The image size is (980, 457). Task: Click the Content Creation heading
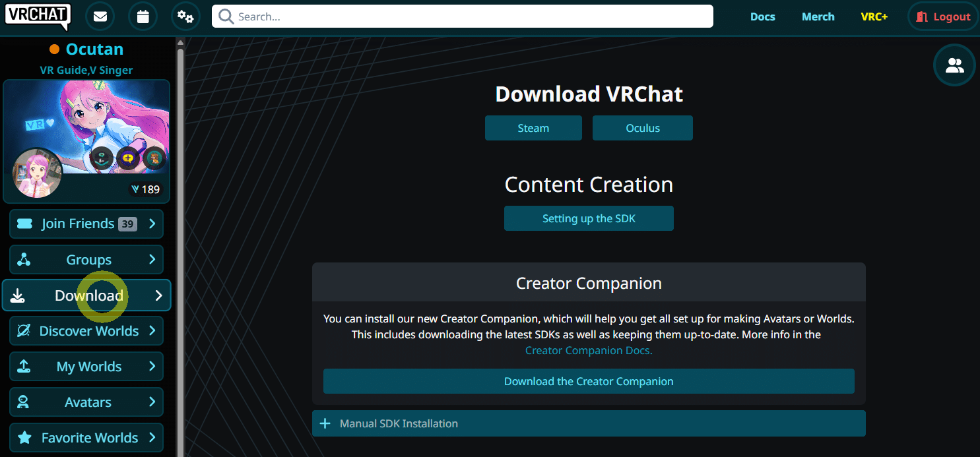pos(589,184)
